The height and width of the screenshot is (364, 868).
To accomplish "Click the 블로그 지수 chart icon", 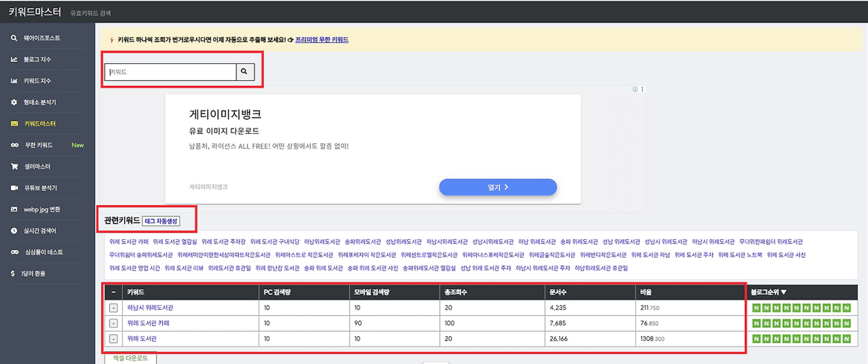I will [14, 59].
